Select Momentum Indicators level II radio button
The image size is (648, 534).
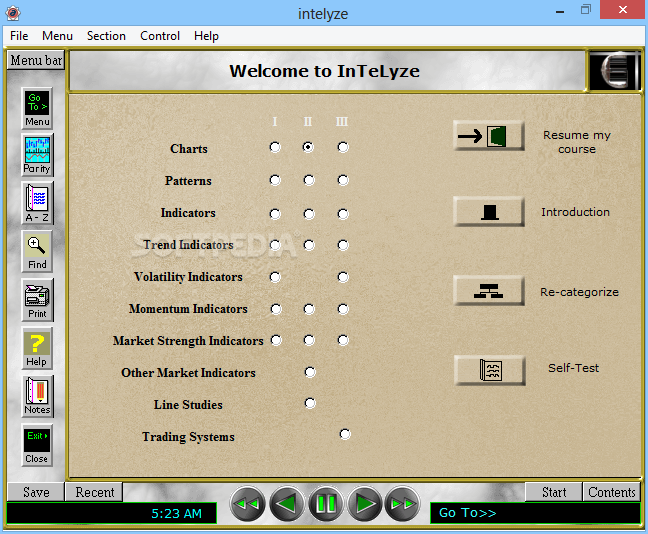[x=309, y=309]
